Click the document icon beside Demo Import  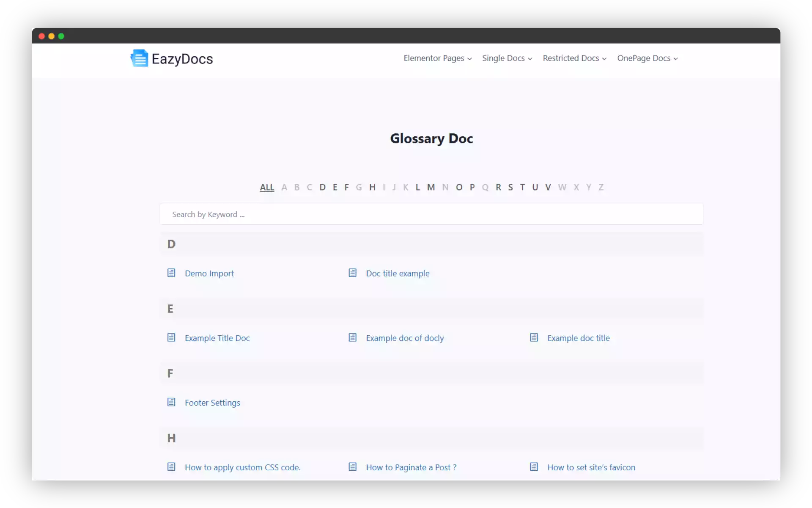(x=172, y=273)
